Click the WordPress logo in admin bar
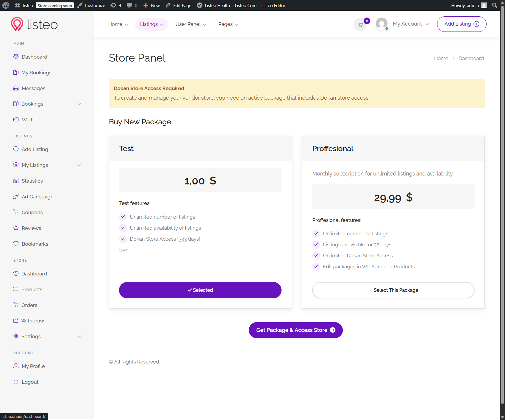Viewport: 505px width, 420px height. click(x=6, y=5)
